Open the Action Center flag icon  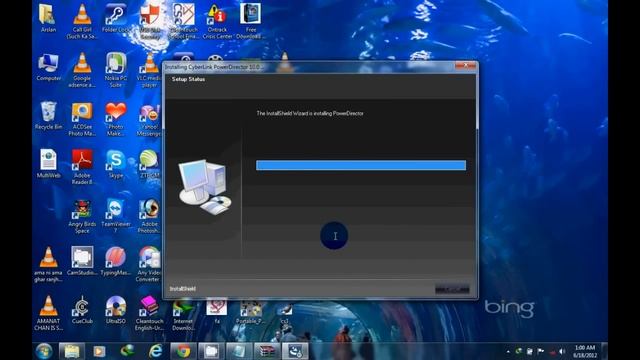point(541,351)
